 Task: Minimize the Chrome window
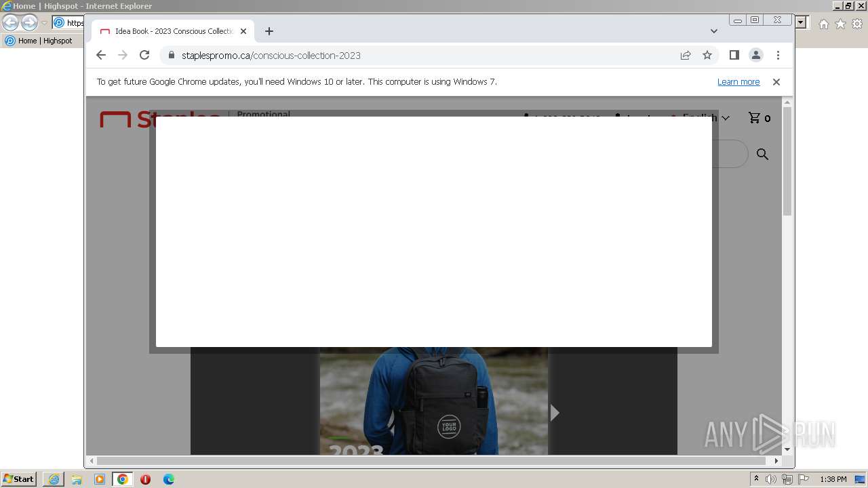[738, 20]
